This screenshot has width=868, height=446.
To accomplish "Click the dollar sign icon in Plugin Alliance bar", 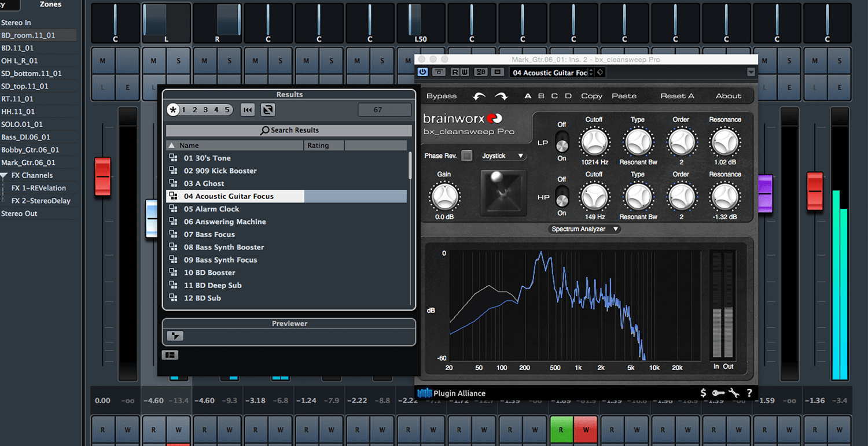I will (703, 393).
